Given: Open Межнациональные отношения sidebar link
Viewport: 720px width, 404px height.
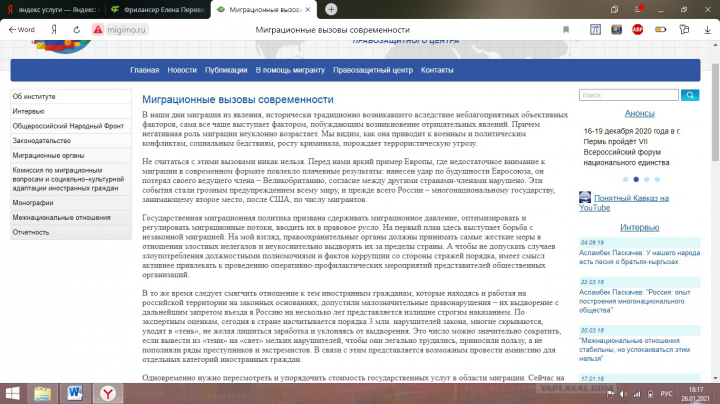Looking at the screenshot, I should 71,217.
